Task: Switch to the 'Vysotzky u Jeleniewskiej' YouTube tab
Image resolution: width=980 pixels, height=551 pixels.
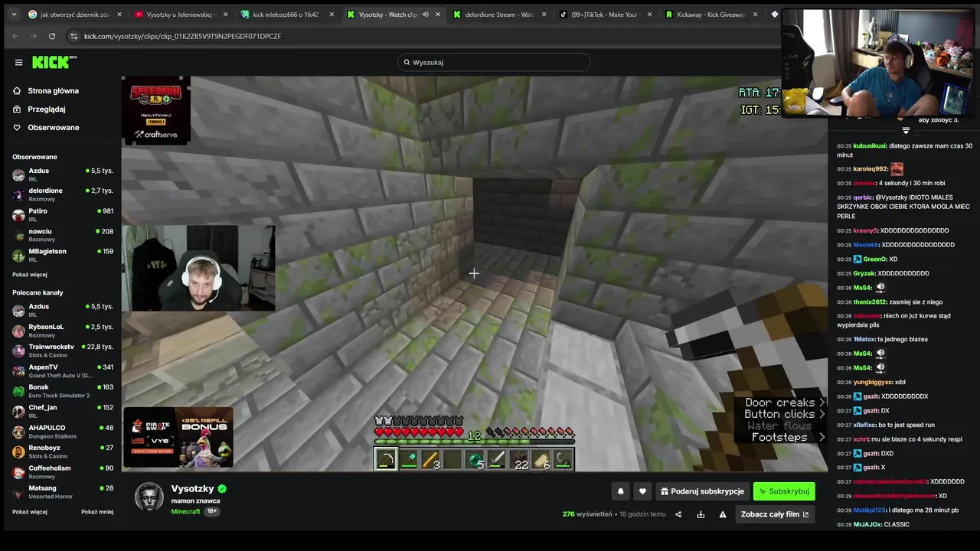Action: [x=181, y=15]
